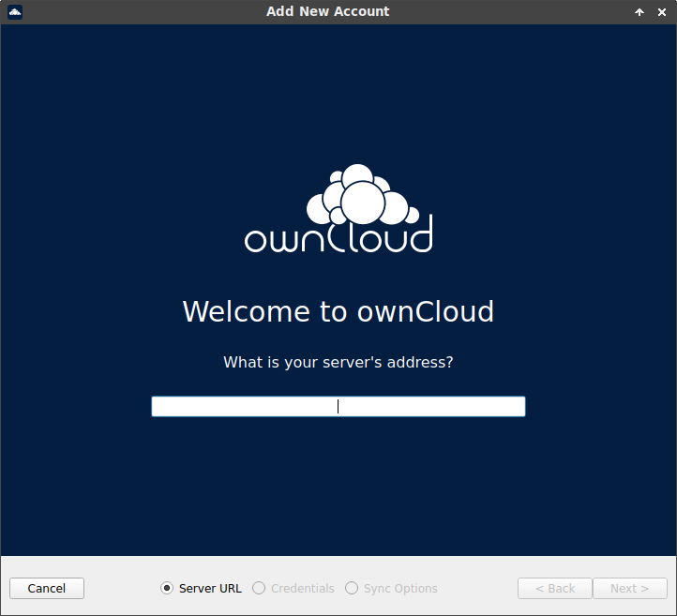Click the ownCloud cloud logo
677x616 pixels.
338,208
